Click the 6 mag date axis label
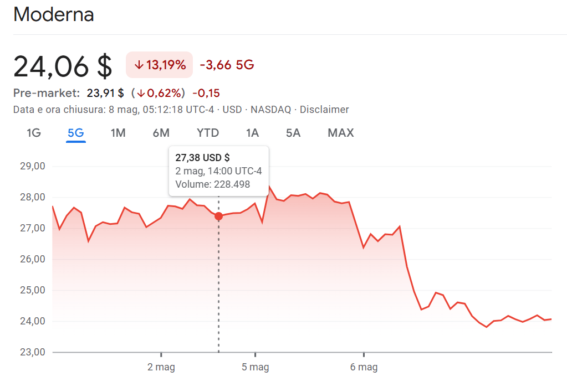 tap(364, 367)
